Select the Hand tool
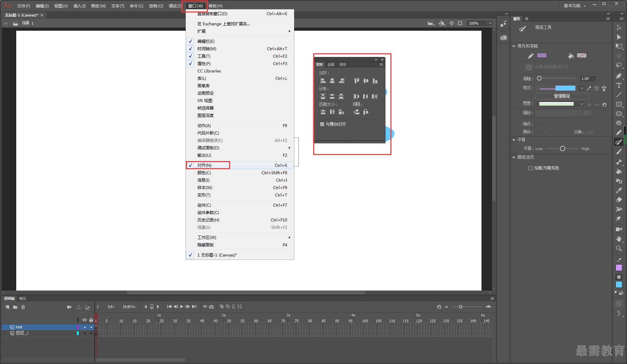Viewport: 627px width, 364px height. [x=619, y=239]
